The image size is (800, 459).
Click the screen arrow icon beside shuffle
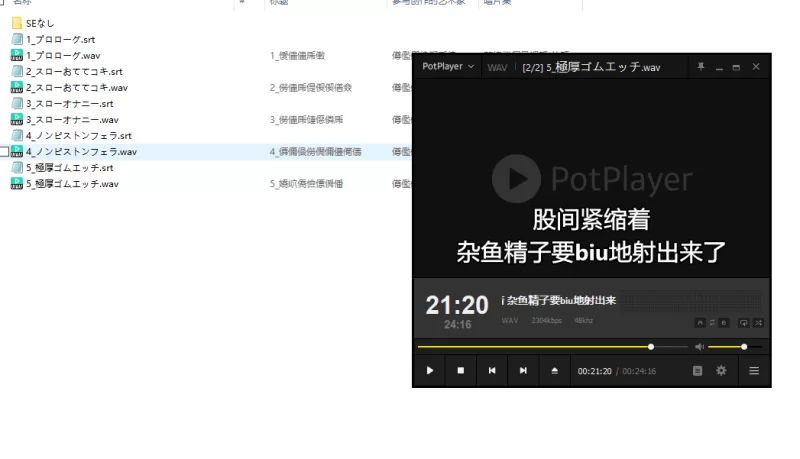click(x=744, y=323)
